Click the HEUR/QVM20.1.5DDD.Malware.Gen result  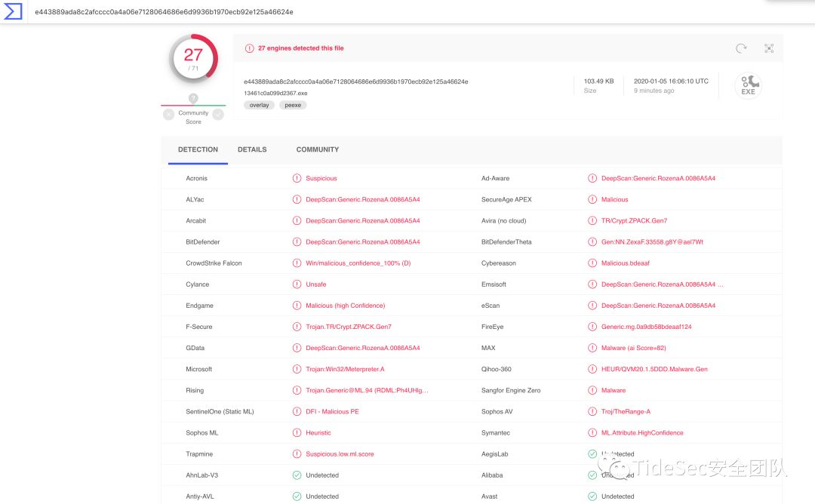click(x=654, y=369)
